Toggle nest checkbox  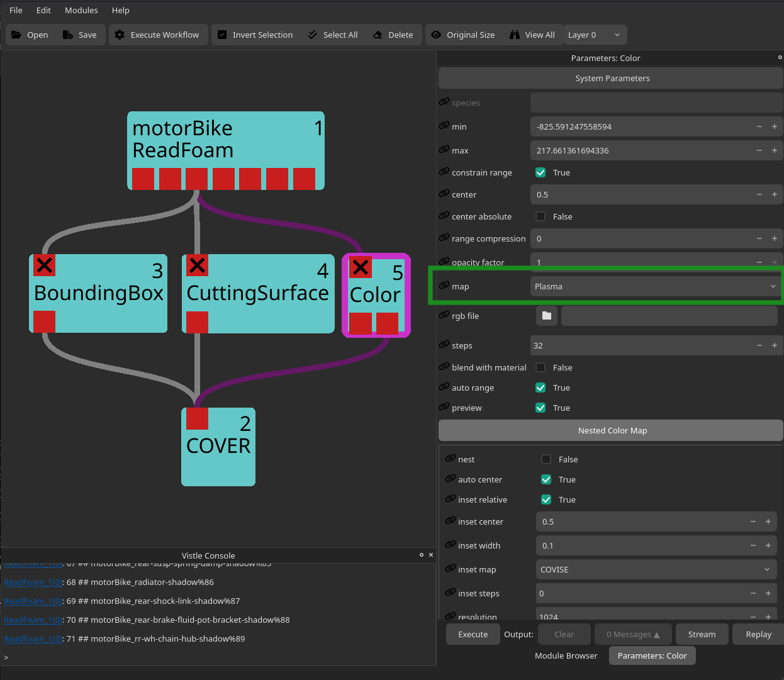pos(546,459)
